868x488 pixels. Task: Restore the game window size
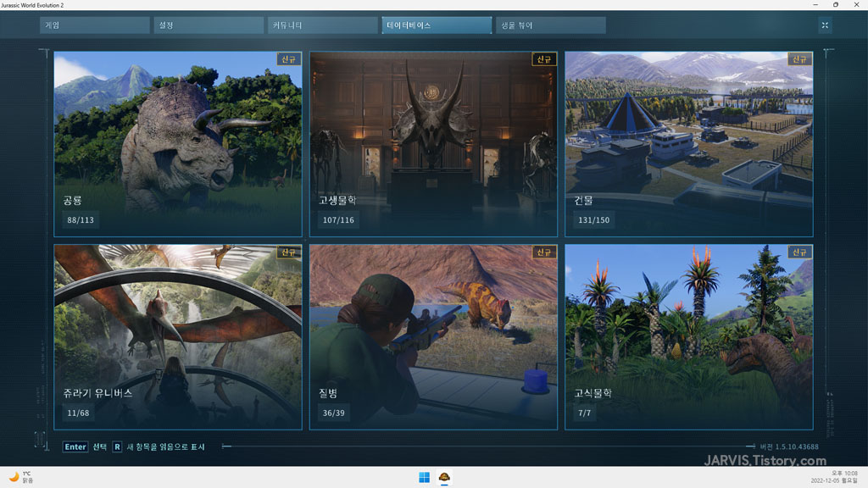pos(835,5)
